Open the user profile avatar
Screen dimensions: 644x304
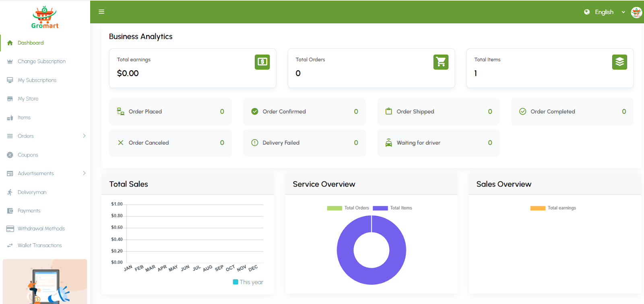636,12
